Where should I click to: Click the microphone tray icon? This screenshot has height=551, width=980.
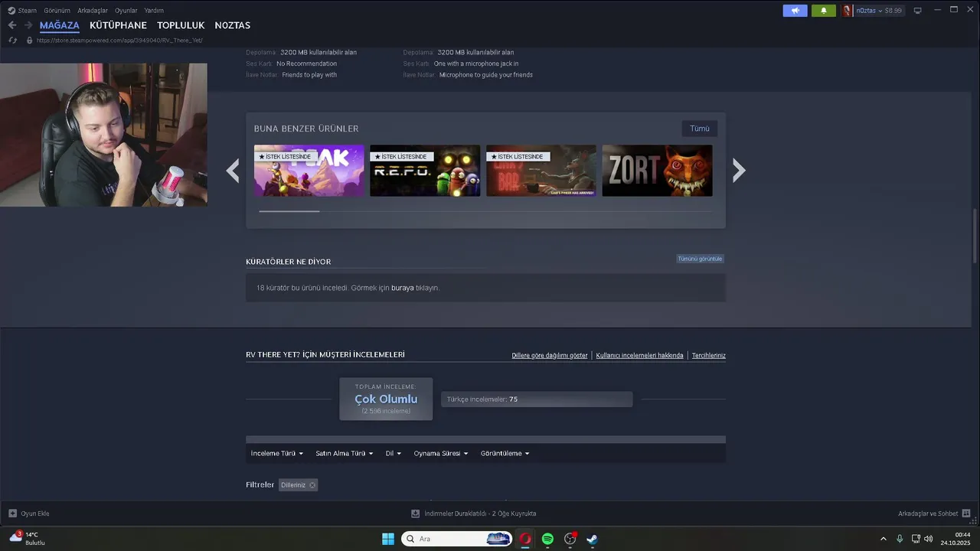(900, 539)
